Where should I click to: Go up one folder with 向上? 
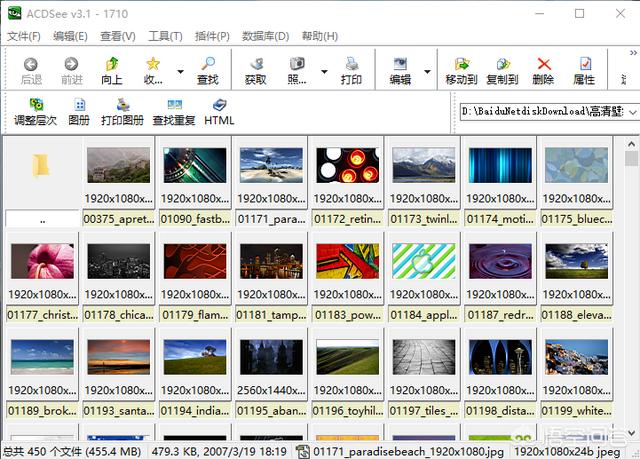pos(112,64)
